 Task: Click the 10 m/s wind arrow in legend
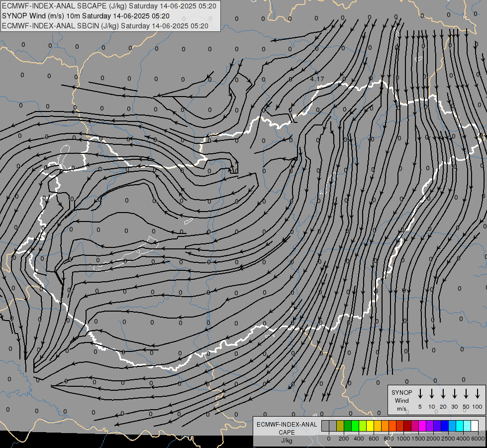[432, 394]
